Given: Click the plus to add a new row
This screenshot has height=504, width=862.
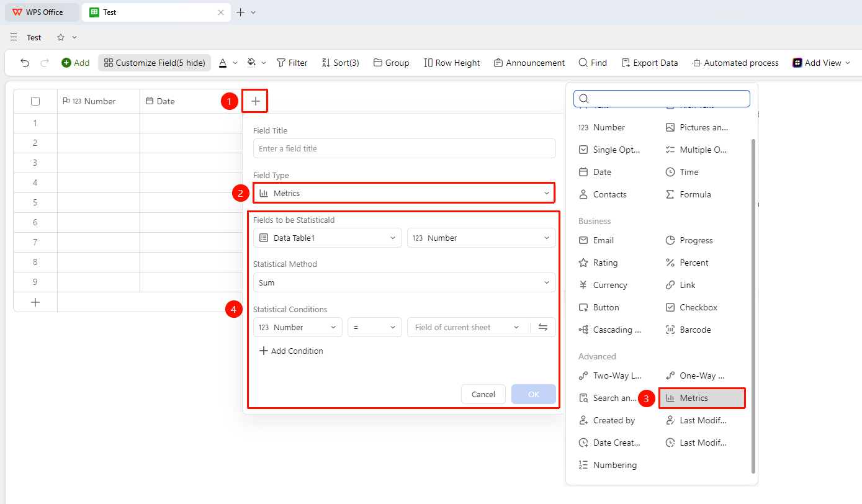Looking at the screenshot, I should (35, 302).
